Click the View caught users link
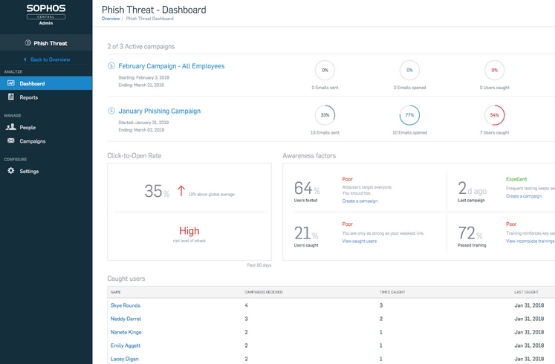This screenshot has width=555, height=364. point(359,241)
